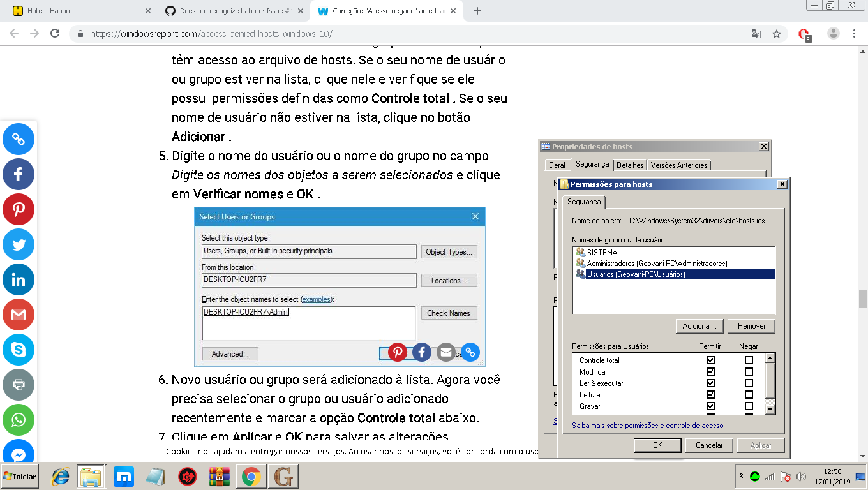Open Maxthon browser from the taskbar
The image size is (868, 490).
123,476
